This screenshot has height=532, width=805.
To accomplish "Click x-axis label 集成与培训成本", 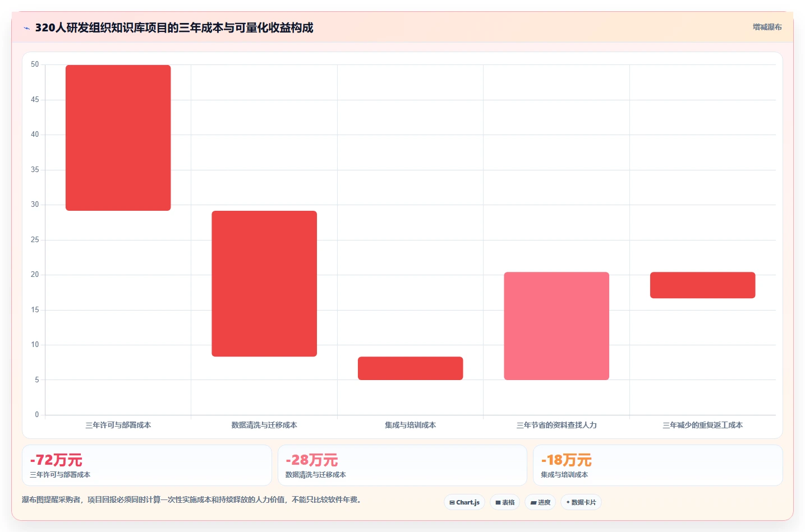I will click(411, 425).
